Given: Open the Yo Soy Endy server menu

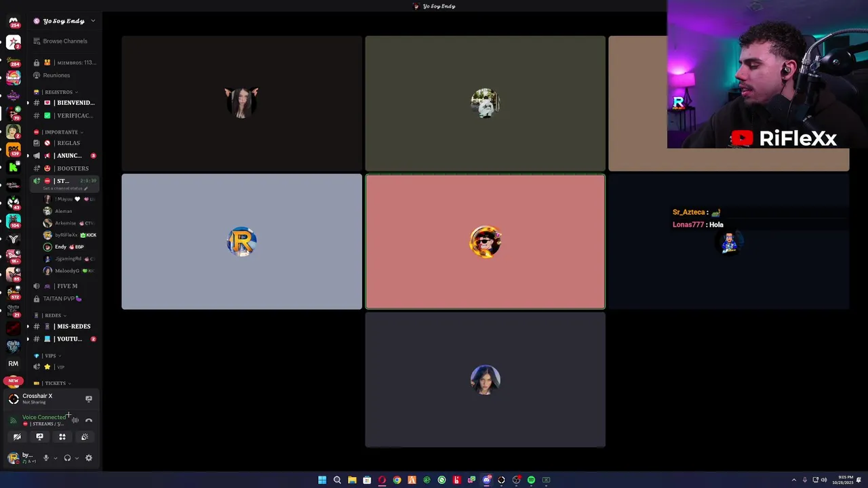Looking at the screenshot, I should click(x=64, y=21).
